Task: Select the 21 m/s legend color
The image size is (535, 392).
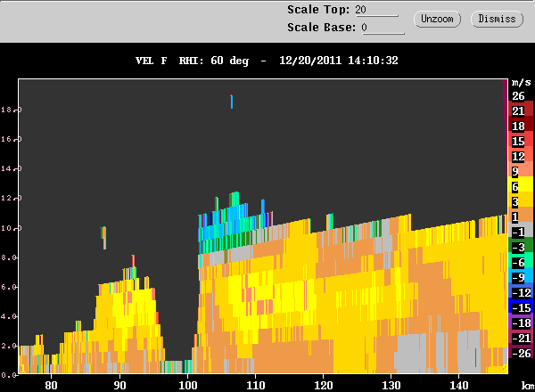Action: click(521, 109)
